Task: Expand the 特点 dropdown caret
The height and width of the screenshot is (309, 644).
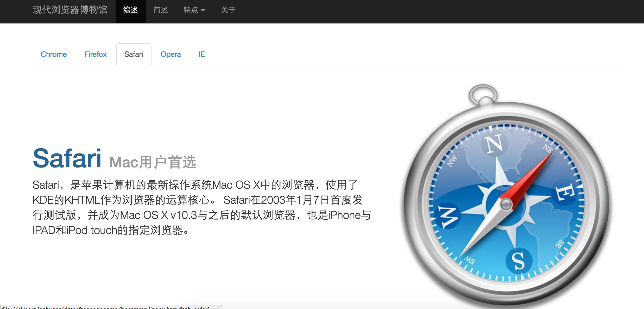Action: click(203, 10)
